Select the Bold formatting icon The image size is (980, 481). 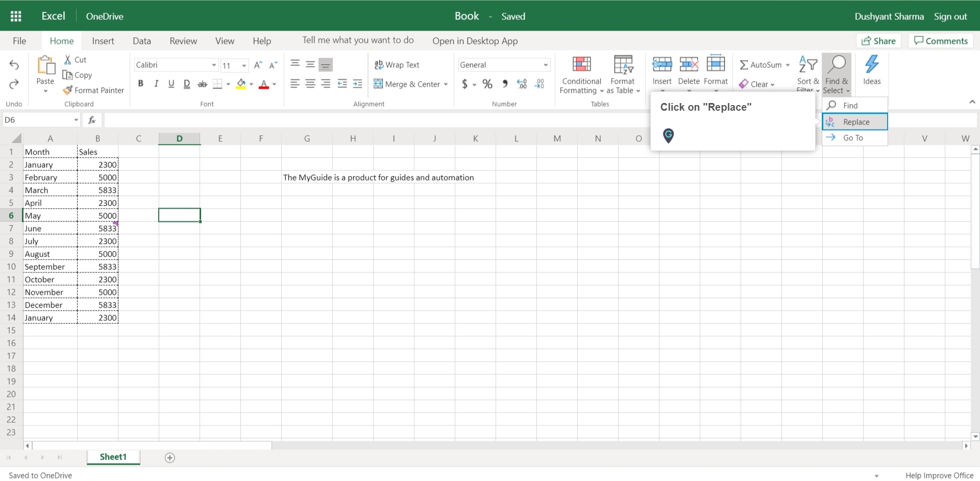click(x=141, y=84)
